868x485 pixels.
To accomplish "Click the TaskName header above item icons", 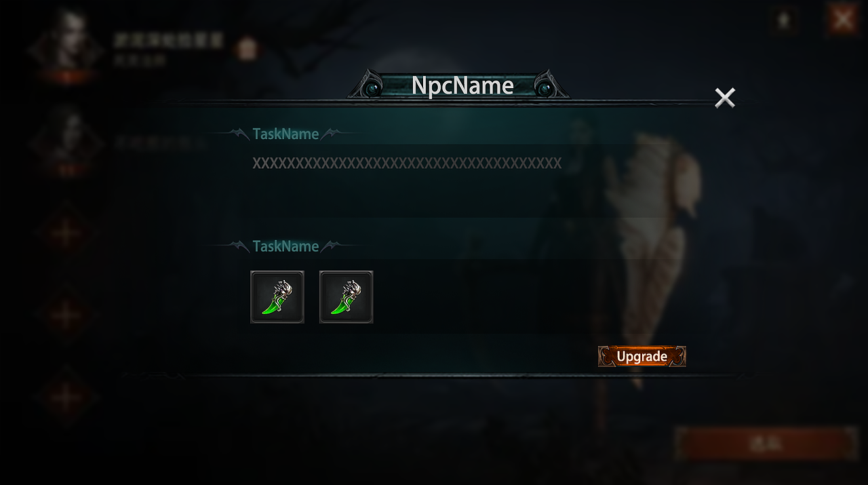I will click(x=285, y=246).
